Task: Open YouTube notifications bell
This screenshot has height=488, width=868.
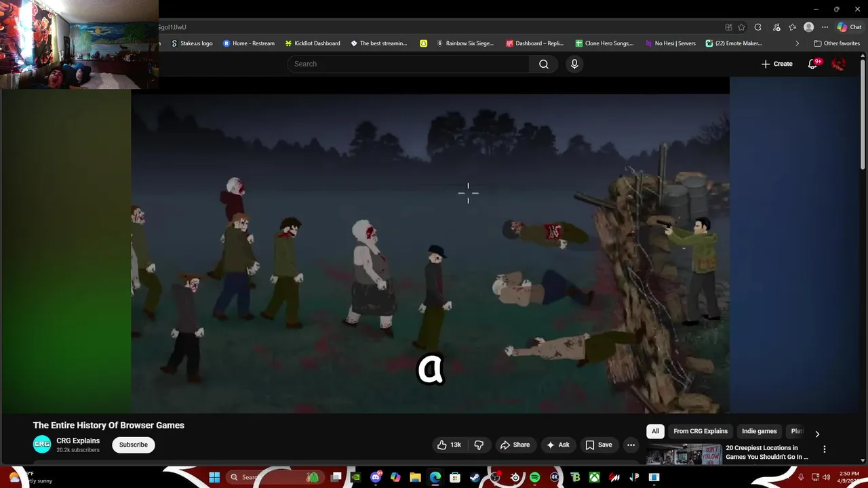Action: tap(813, 64)
